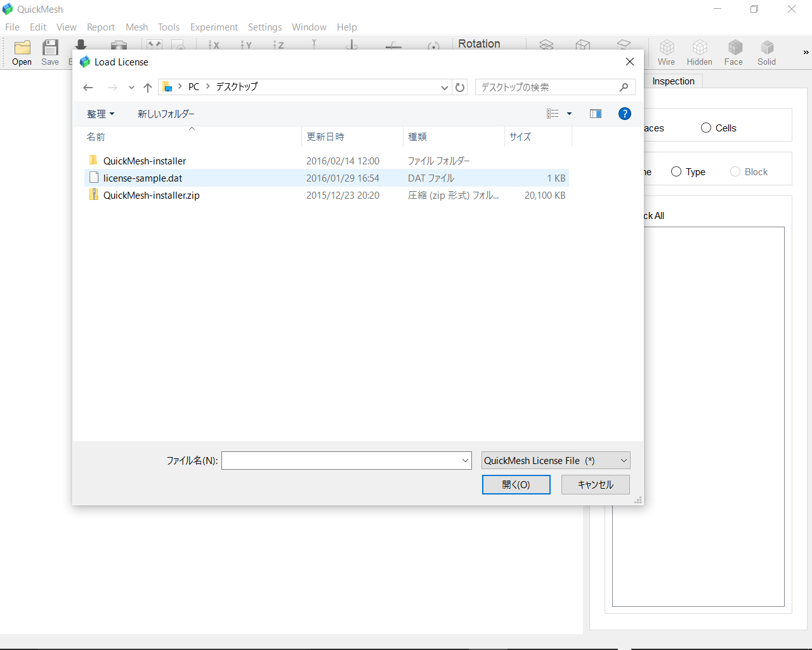Open the Settings menu

(x=265, y=27)
